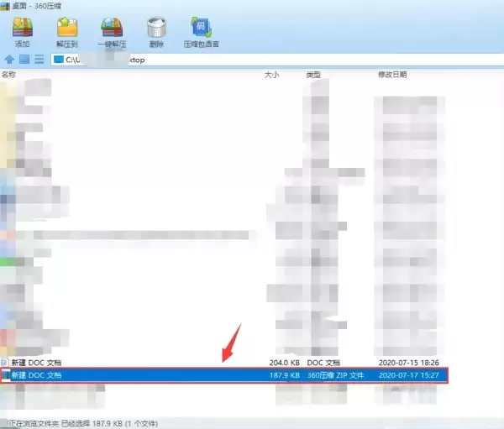The width and height of the screenshot is (504, 429).
Task: Click the 2020-07-15 18:26 date cell
Action: 408,363
